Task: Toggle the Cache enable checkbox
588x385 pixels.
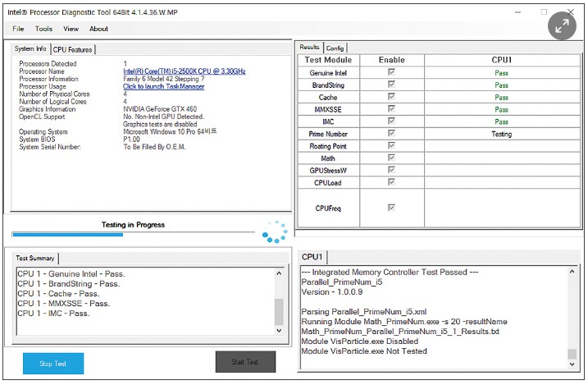Action: pyautogui.click(x=391, y=96)
